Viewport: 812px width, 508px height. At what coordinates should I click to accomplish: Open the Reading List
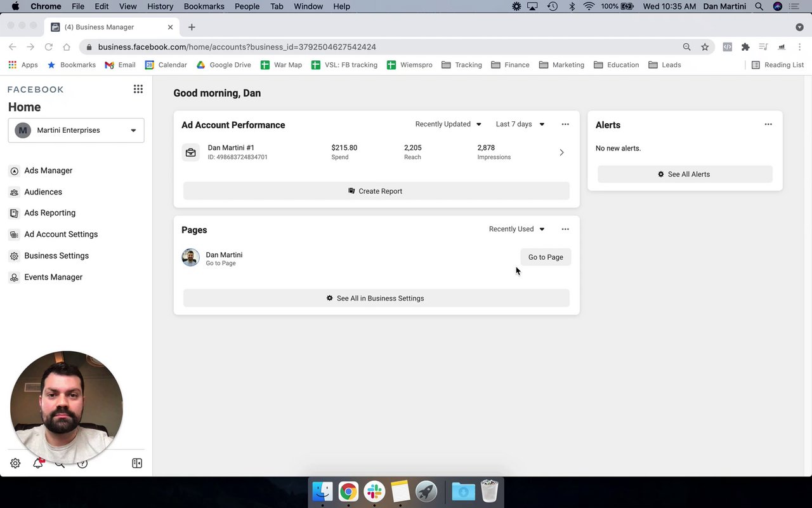(x=778, y=65)
